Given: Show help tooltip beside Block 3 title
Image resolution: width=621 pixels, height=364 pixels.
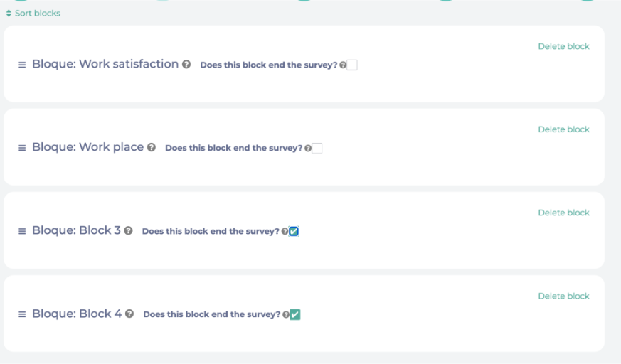Looking at the screenshot, I should (129, 231).
